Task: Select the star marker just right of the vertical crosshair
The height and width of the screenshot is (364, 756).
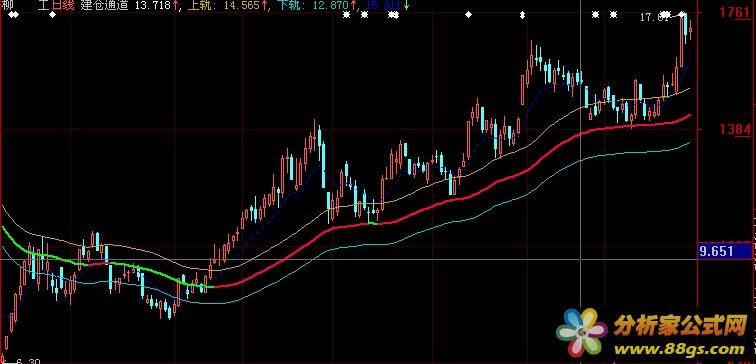Action: (x=595, y=15)
